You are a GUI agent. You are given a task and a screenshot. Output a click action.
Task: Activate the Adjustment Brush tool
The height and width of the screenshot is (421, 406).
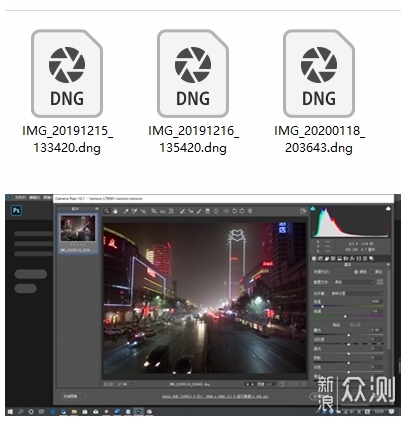click(199, 211)
